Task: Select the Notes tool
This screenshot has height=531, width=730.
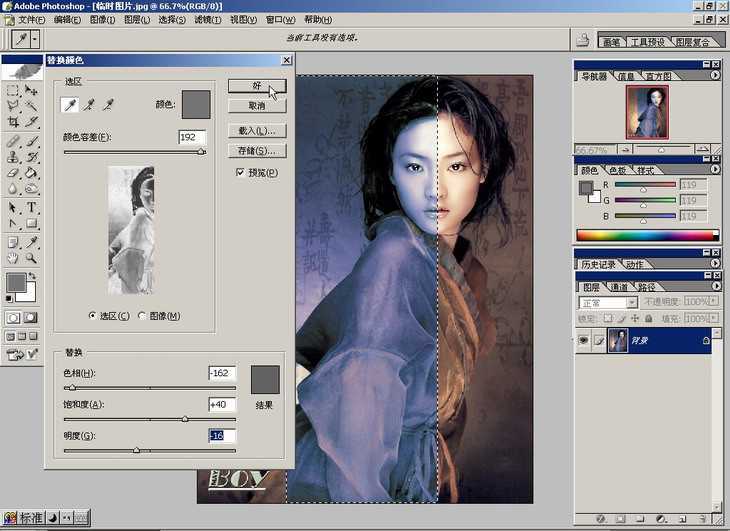Action: (x=13, y=242)
